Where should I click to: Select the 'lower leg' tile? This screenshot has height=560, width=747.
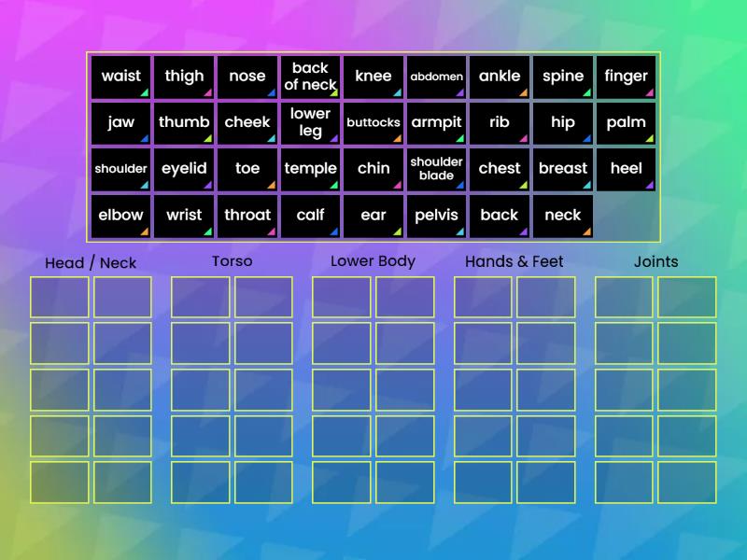(310, 123)
